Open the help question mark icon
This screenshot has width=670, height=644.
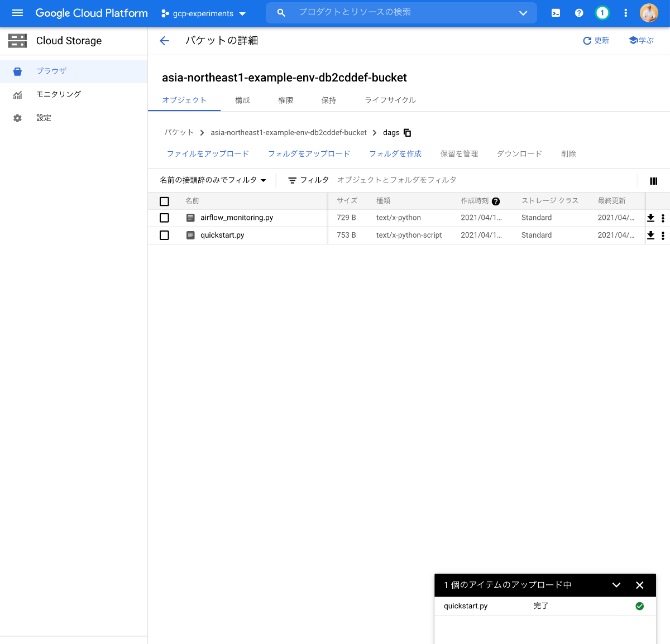pos(579,13)
